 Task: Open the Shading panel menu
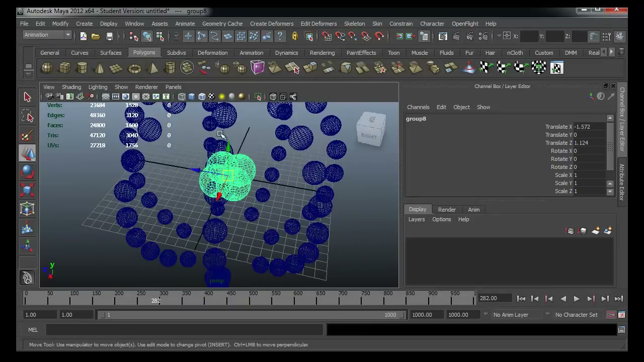coord(71,87)
